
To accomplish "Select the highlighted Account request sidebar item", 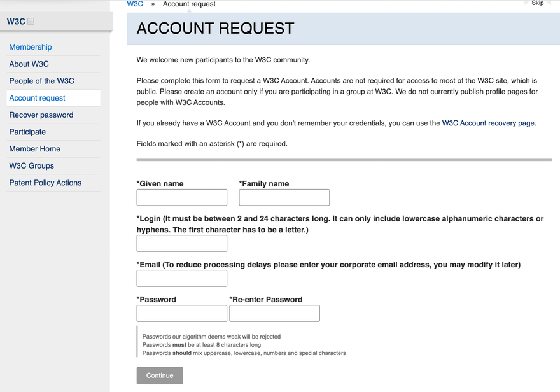I will point(37,97).
